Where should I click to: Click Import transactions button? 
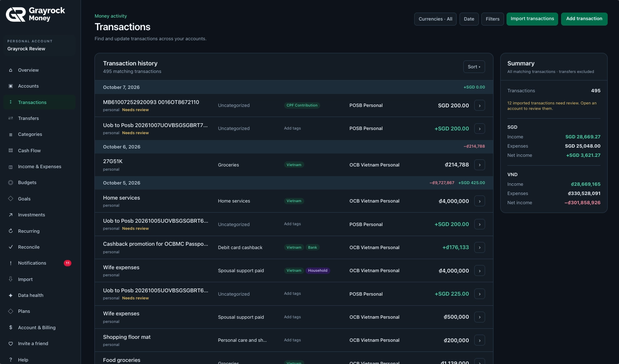coord(532,19)
